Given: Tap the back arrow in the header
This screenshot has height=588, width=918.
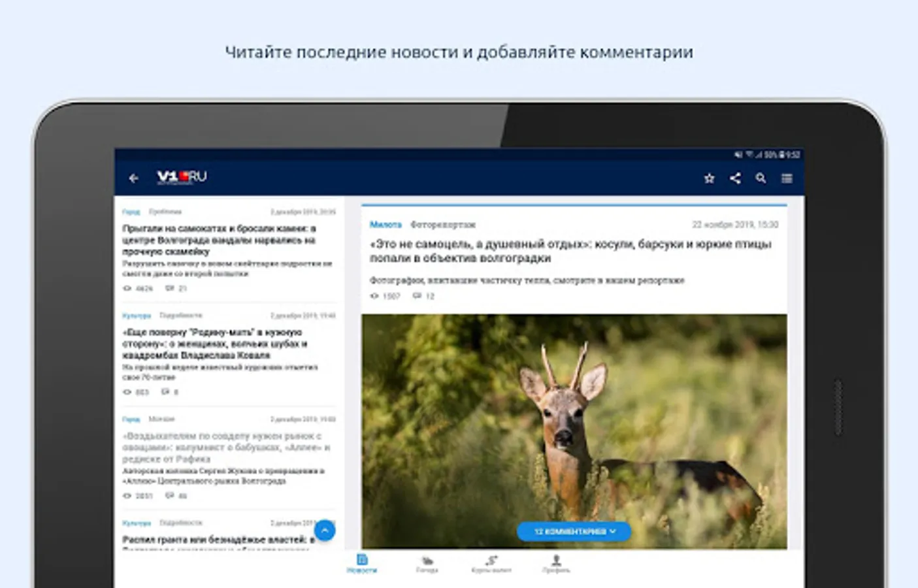Looking at the screenshot, I should [134, 178].
